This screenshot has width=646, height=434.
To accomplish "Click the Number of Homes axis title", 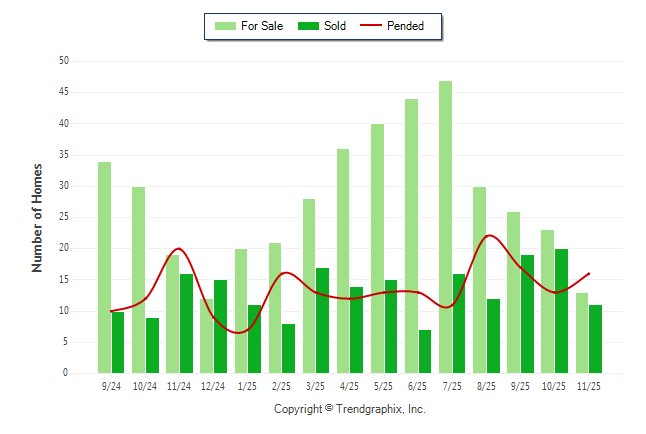I will pos(37,217).
